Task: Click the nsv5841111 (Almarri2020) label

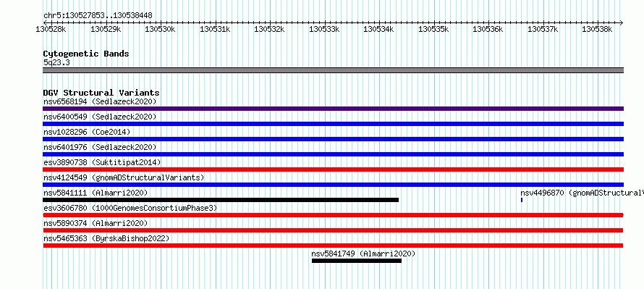Action: click(x=96, y=193)
